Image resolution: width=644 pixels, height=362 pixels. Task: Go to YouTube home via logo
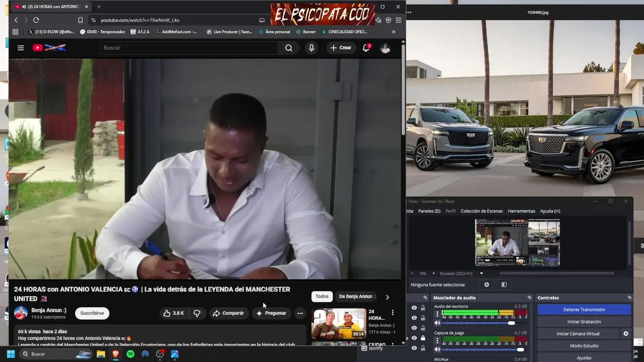(x=49, y=48)
